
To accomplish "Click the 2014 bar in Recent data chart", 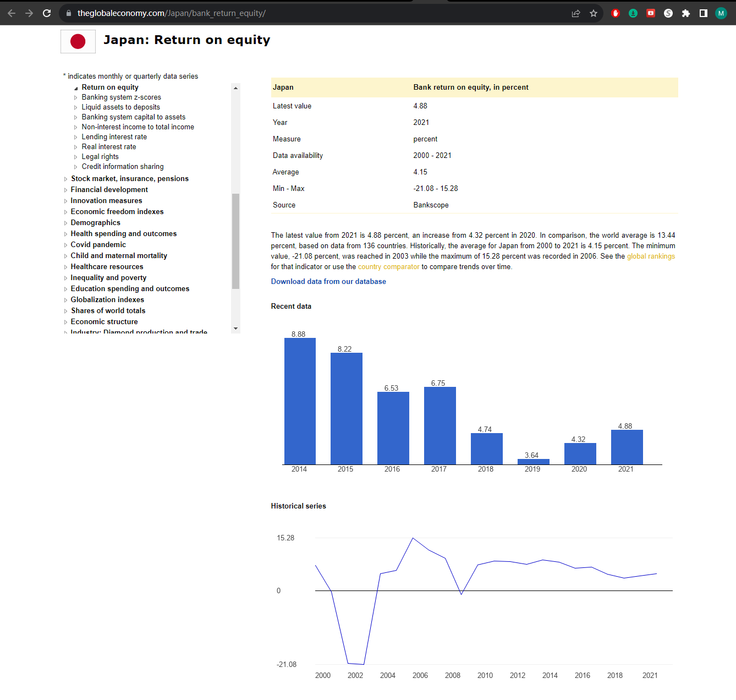I will 300,401.
